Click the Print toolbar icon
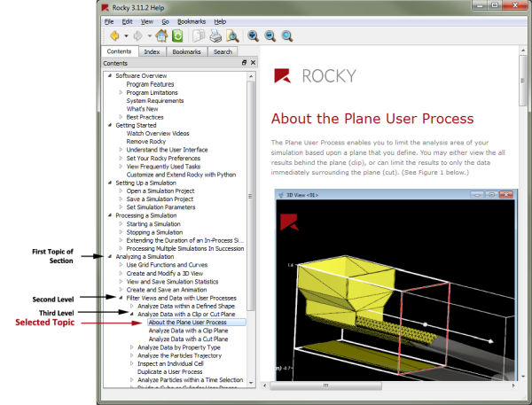The height and width of the screenshot is (405, 532). click(x=215, y=36)
